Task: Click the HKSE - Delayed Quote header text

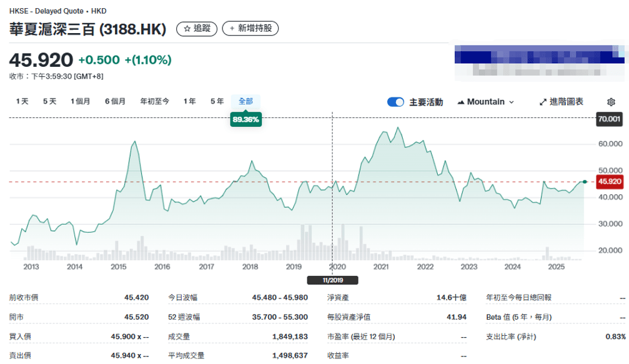Action: pos(57,11)
